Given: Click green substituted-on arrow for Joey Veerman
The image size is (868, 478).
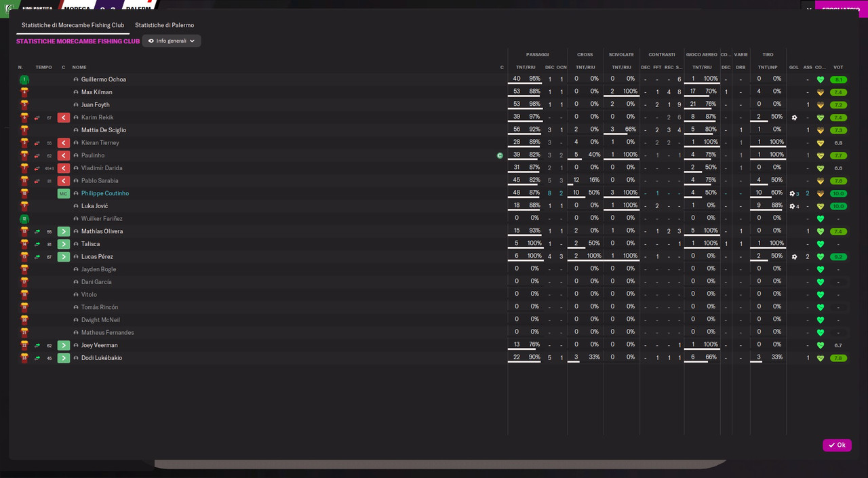Looking at the screenshot, I should point(64,346).
